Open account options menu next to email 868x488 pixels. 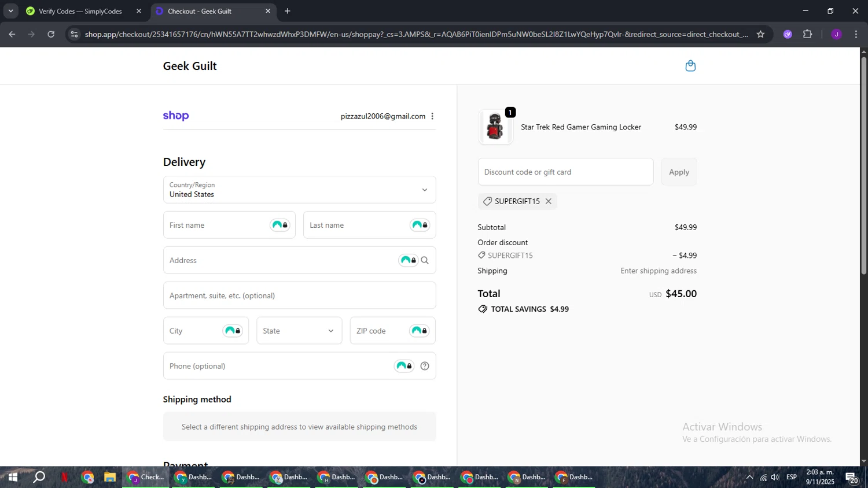pos(432,116)
